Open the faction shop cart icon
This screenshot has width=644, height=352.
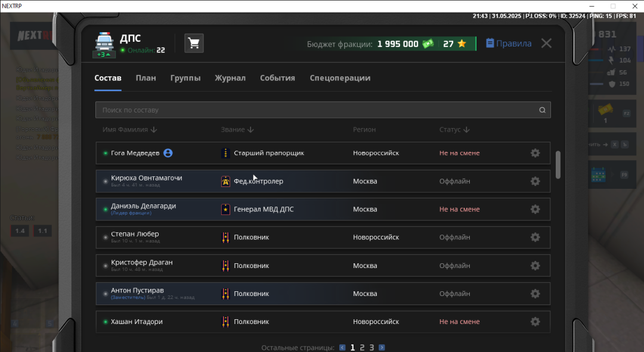[194, 43]
